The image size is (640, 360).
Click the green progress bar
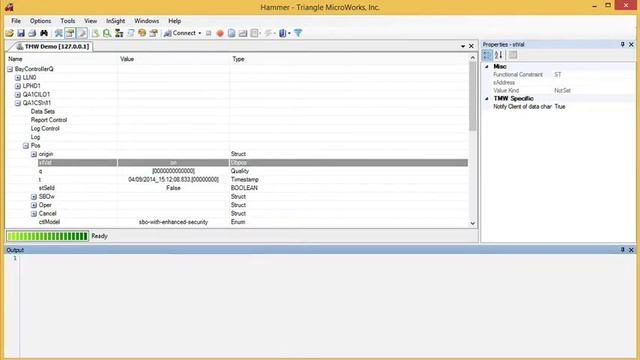click(x=47, y=236)
